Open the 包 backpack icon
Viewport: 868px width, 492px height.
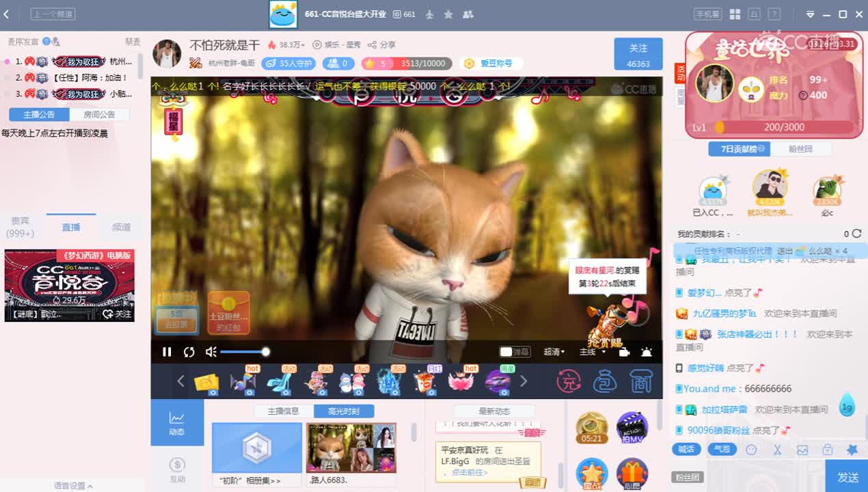pyautogui.click(x=605, y=381)
